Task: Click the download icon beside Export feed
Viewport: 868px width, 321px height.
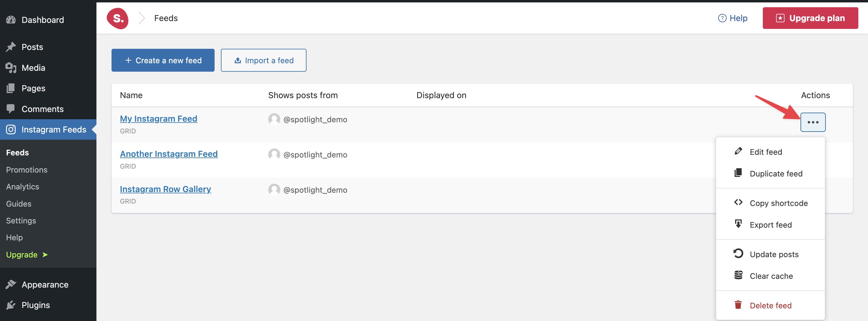Action: [738, 224]
